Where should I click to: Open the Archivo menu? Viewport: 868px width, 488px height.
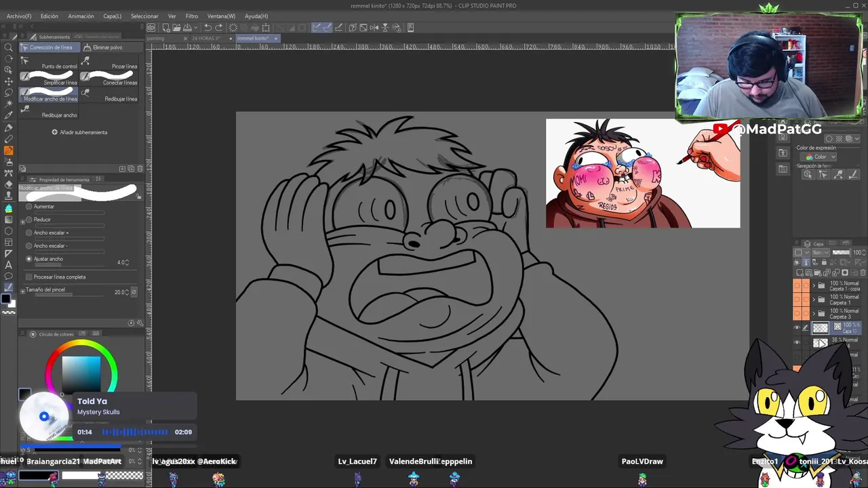(18, 16)
